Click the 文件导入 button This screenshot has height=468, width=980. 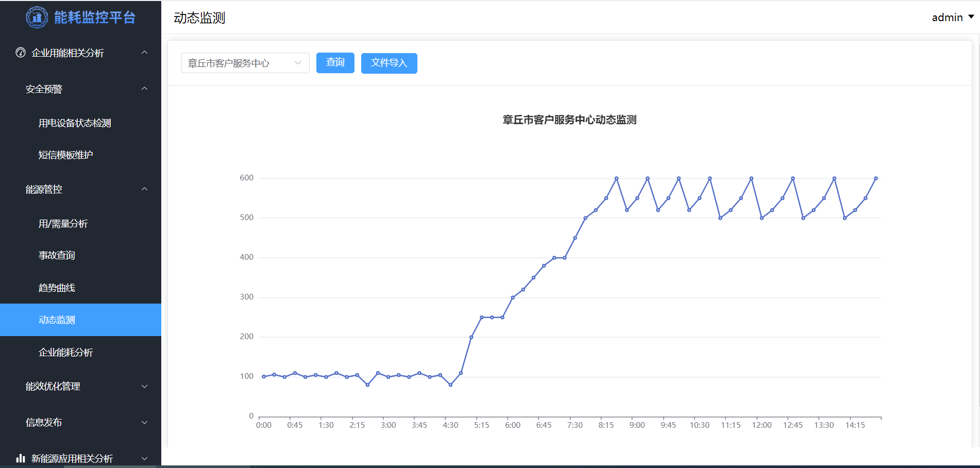389,63
